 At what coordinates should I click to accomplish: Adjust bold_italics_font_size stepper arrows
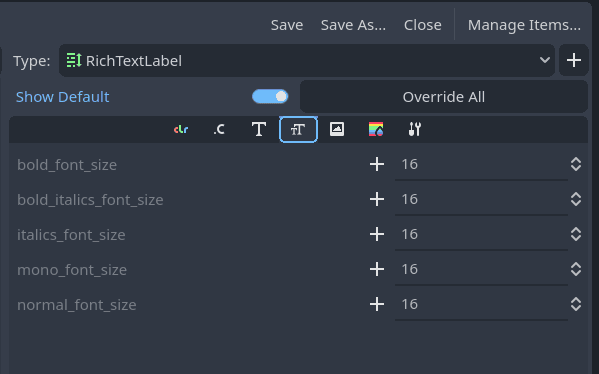(x=576, y=199)
